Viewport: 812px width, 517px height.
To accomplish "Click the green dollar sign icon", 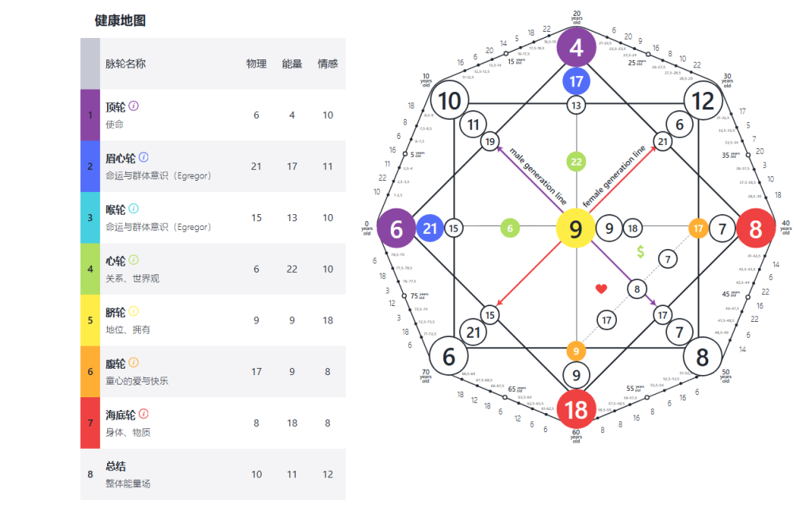I will pos(641,252).
